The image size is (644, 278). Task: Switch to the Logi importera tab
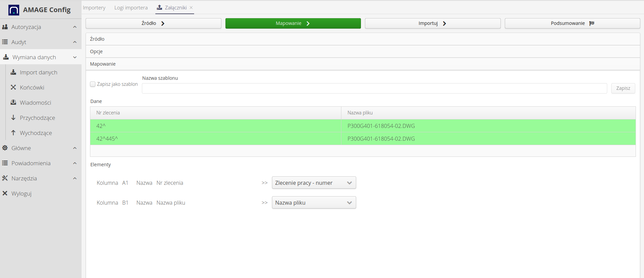coord(131,8)
